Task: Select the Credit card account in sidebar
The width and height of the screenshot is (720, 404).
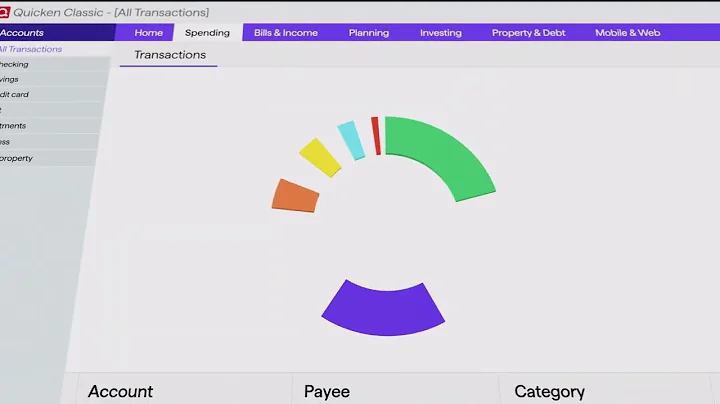Action: click(52, 95)
